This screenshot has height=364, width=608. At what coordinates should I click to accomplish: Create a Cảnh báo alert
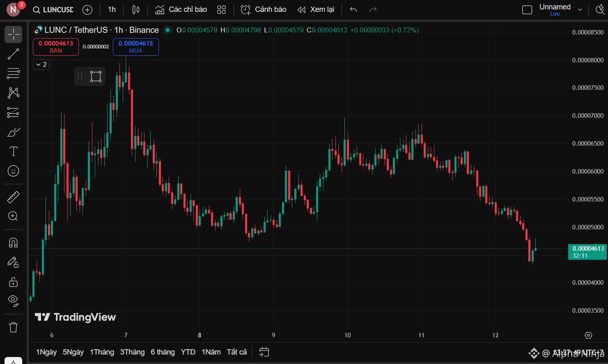pyautogui.click(x=264, y=10)
